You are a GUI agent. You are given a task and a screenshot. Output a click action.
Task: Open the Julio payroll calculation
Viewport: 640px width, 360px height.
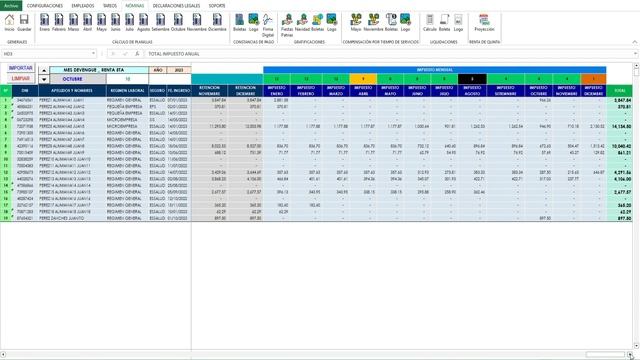(x=129, y=22)
